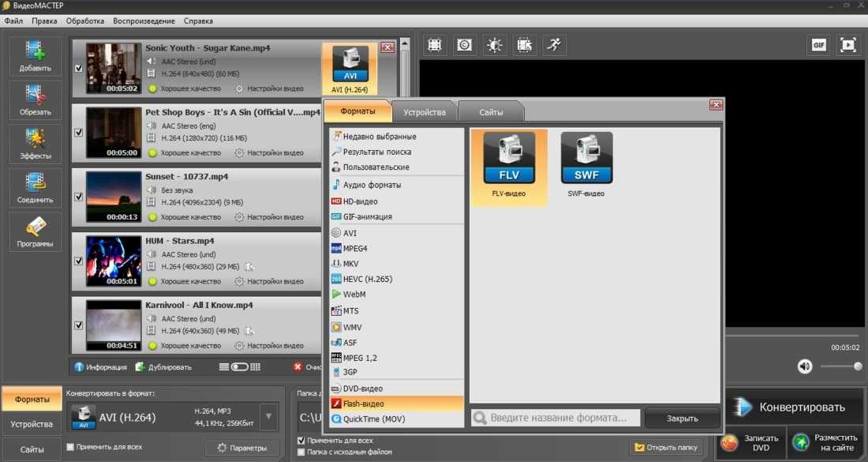Switch to the Устройства tab in popup
868x462 pixels.
pyautogui.click(x=425, y=112)
